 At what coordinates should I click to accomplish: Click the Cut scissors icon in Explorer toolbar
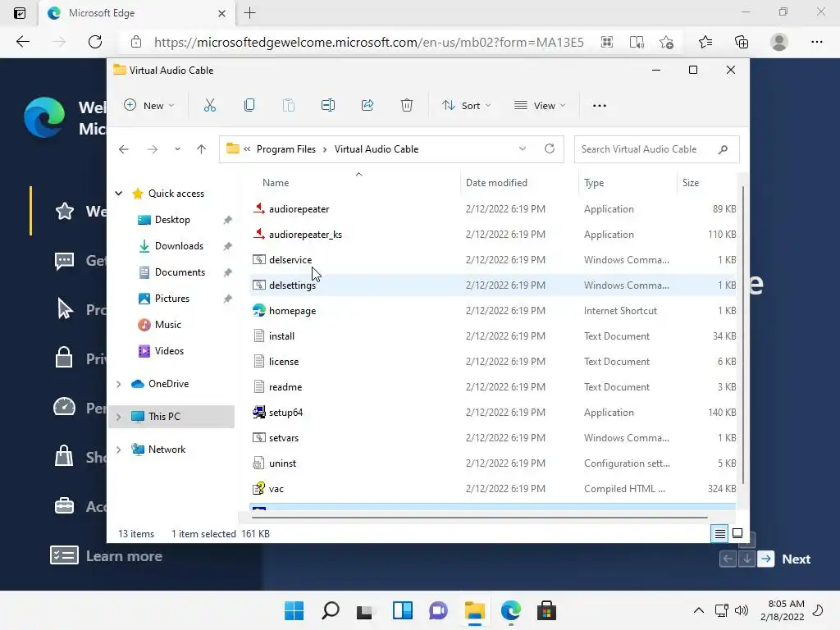210,106
